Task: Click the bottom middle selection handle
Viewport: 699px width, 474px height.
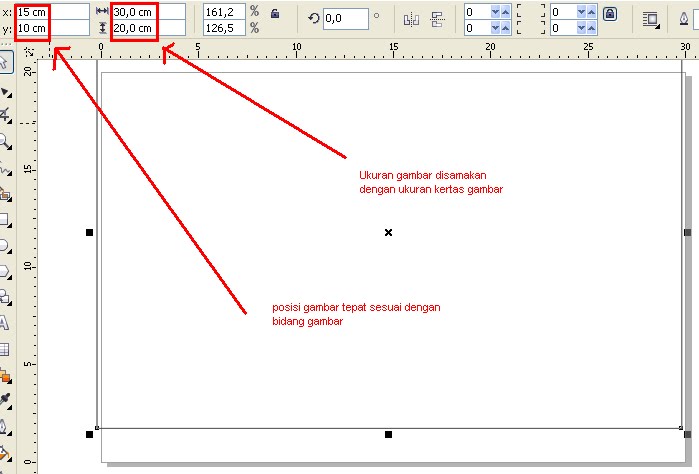Action: [388, 434]
